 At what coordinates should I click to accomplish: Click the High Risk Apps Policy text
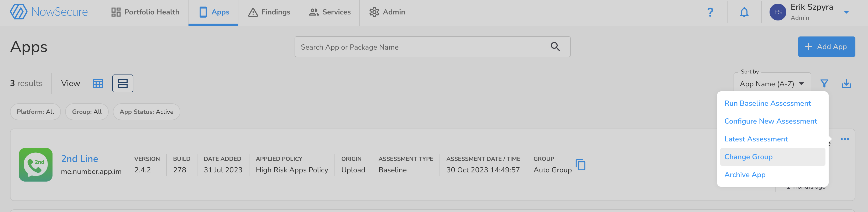pyautogui.click(x=292, y=170)
